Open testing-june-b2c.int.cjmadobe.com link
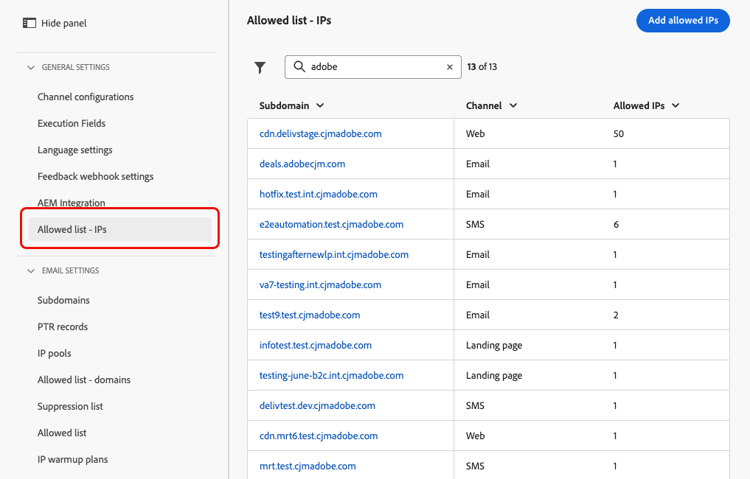This screenshot has width=750, height=479. click(x=331, y=375)
